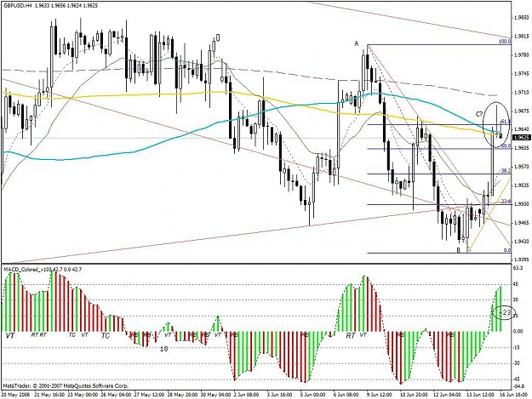Click the 9 Jun 12:00 time label
This screenshot has height=399, width=532.
click(x=380, y=395)
